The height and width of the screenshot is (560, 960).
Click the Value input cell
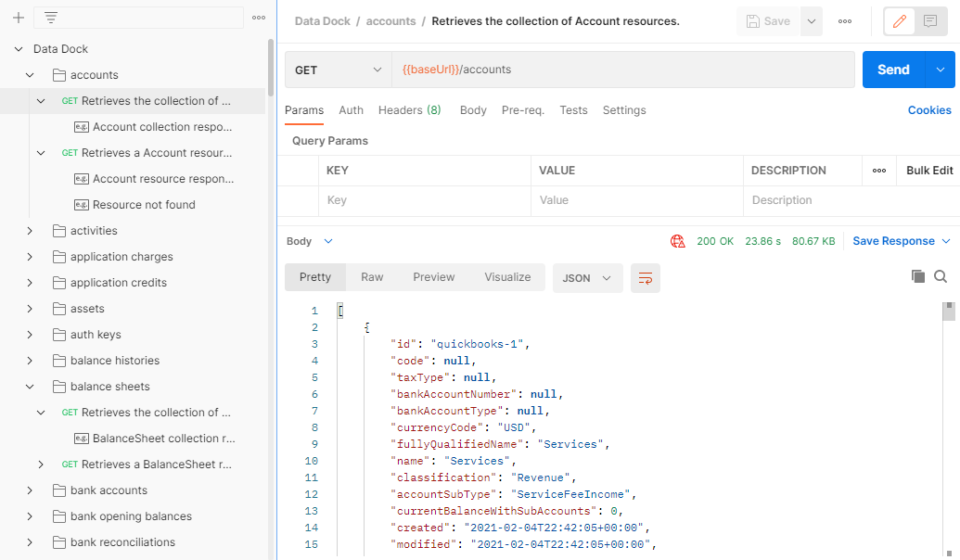(636, 201)
